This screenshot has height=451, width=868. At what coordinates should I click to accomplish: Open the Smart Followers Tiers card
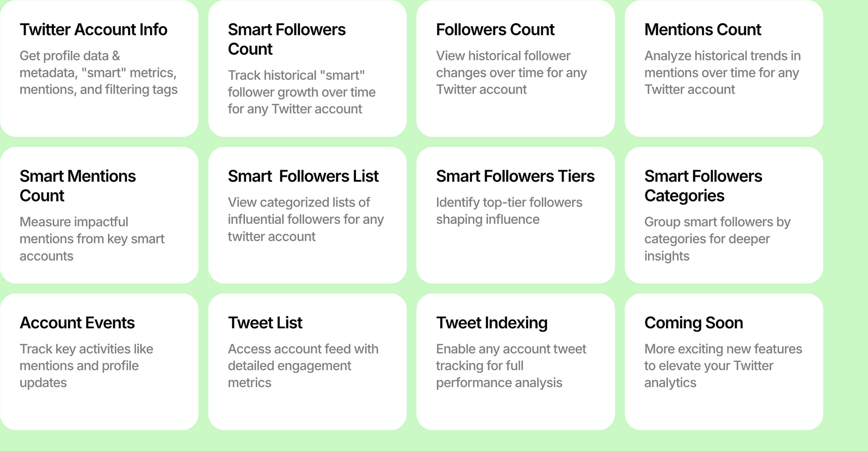click(x=516, y=215)
